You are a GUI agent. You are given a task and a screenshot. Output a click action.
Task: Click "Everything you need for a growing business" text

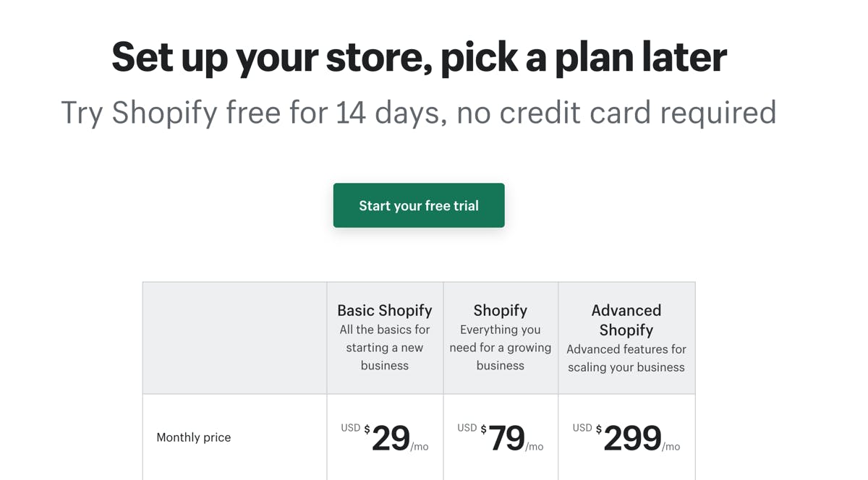pyautogui.click(x=501, y=348)
